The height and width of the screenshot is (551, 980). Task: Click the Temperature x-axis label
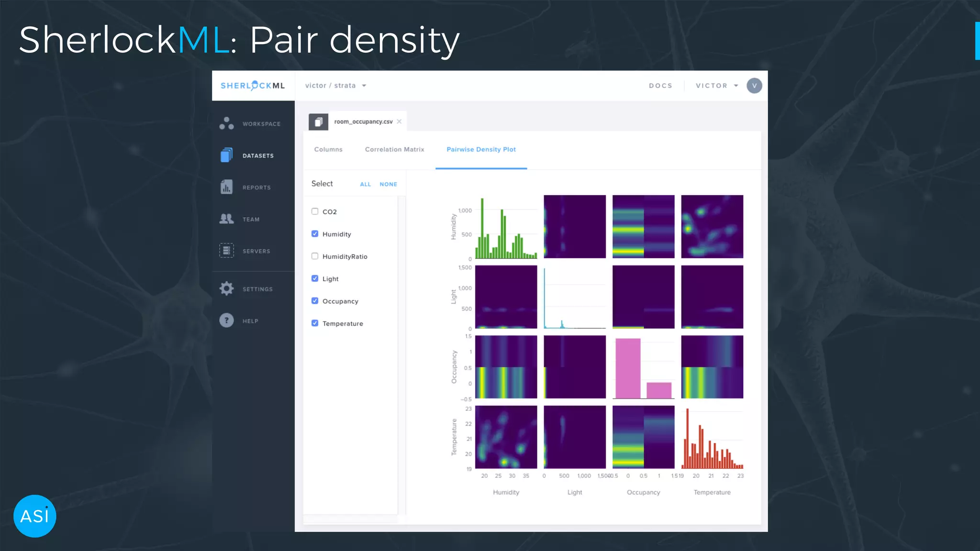(712, 492)
